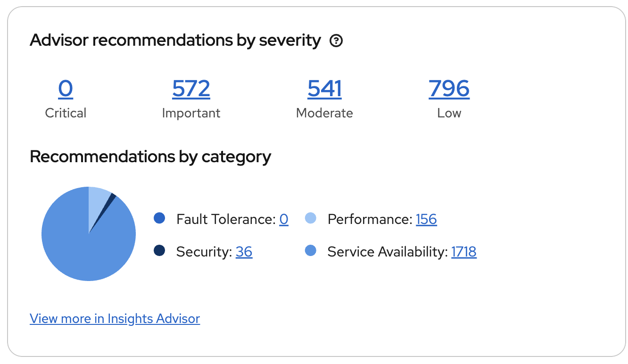
Task: Open the 0 Critical recommendations link
Action: (x=66, y=89)
